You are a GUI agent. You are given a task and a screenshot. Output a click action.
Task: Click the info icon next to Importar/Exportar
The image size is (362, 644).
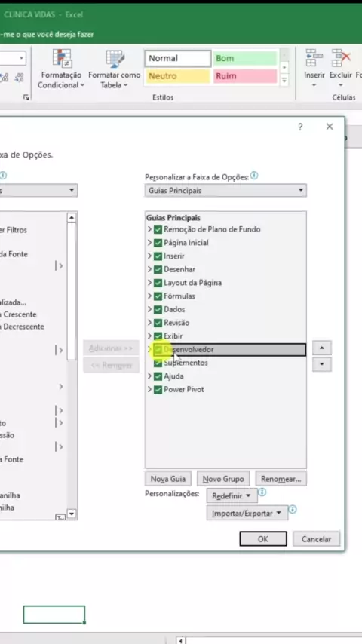point(293,509)
